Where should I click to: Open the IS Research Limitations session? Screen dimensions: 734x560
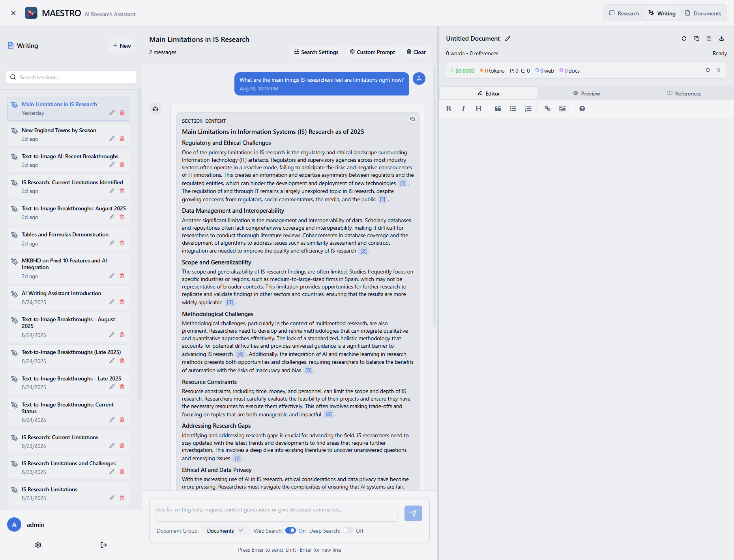pos(50,489)
